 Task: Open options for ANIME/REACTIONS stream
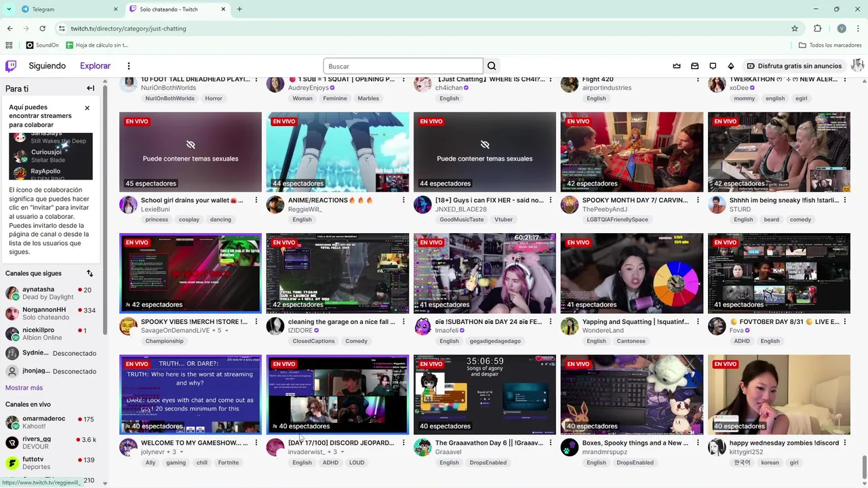(403, 201)
